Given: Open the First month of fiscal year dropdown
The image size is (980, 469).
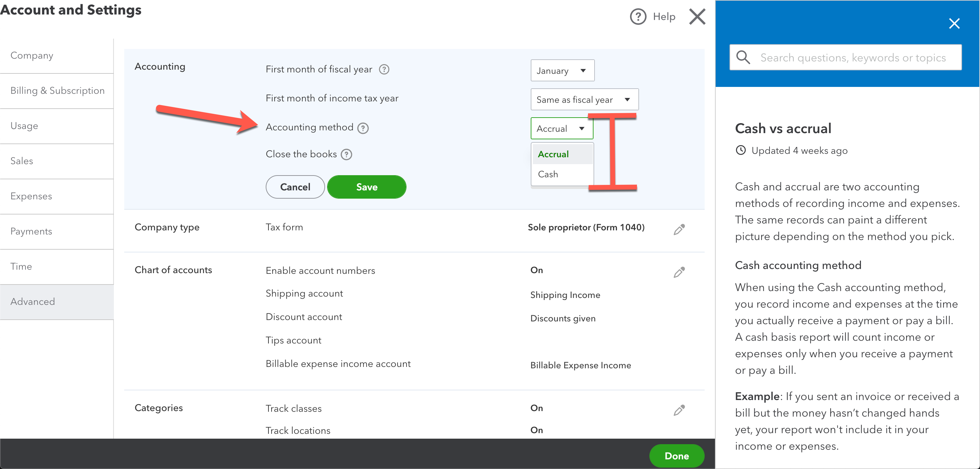Looking at the screenshot, I should tap(562, 70).
